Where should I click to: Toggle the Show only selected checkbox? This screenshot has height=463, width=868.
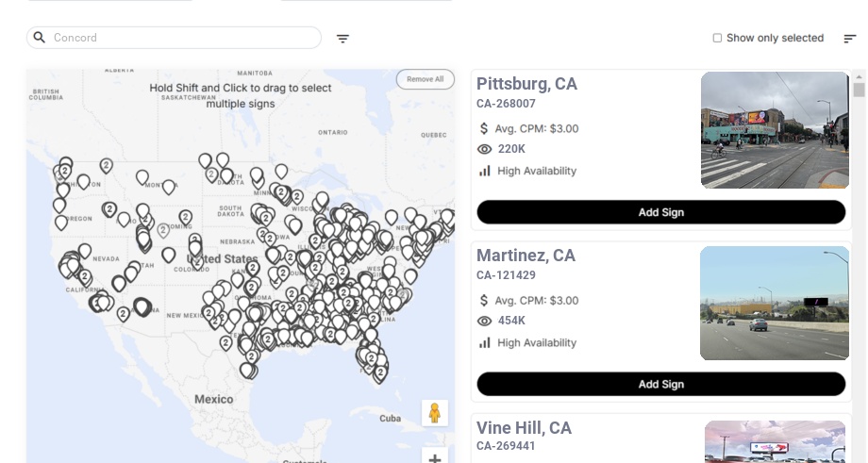717,39
